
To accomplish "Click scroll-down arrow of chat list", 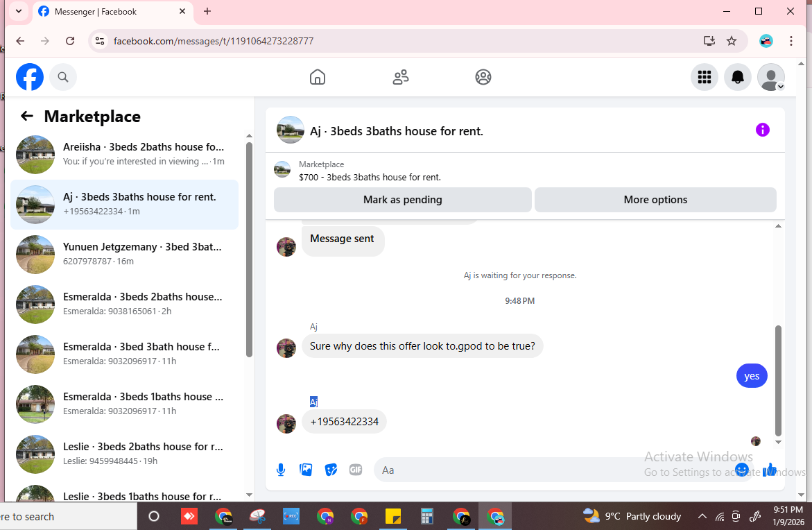I will pos(249,495).
